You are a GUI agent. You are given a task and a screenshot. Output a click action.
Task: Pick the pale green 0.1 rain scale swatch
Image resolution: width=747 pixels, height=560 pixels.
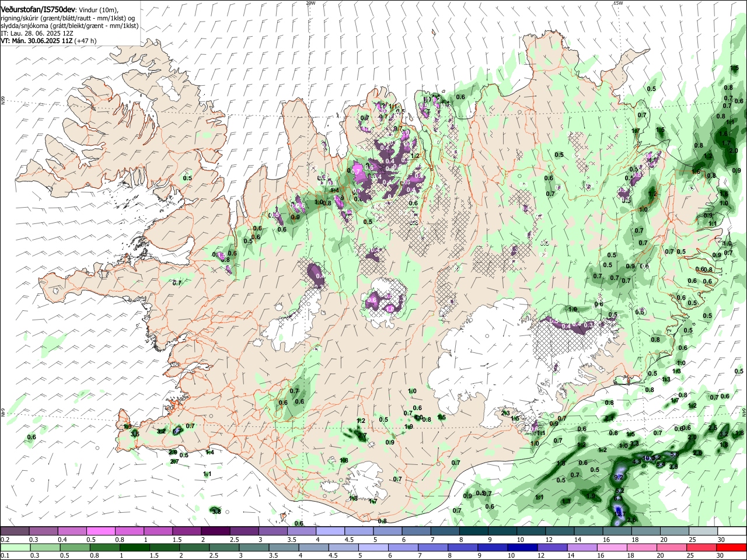coord(15,547)
